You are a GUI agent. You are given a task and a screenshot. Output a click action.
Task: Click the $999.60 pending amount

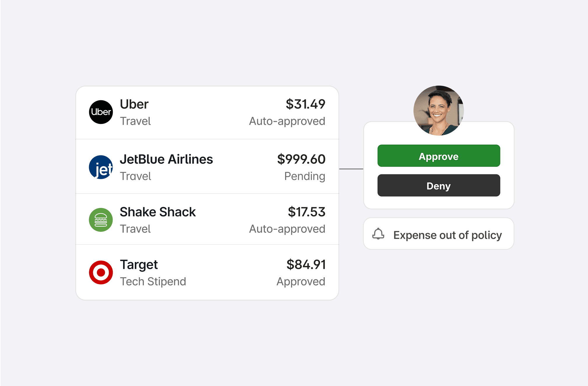pos(301,159)
